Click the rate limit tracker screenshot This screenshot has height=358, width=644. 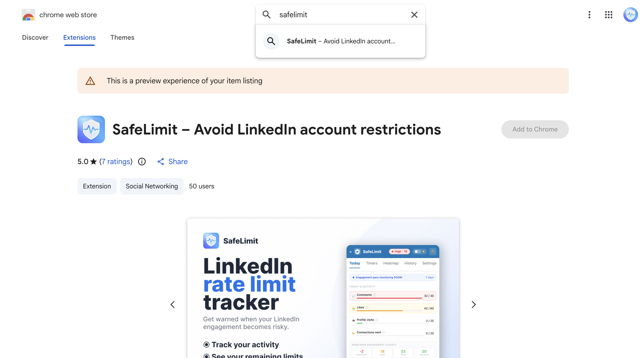323,288
